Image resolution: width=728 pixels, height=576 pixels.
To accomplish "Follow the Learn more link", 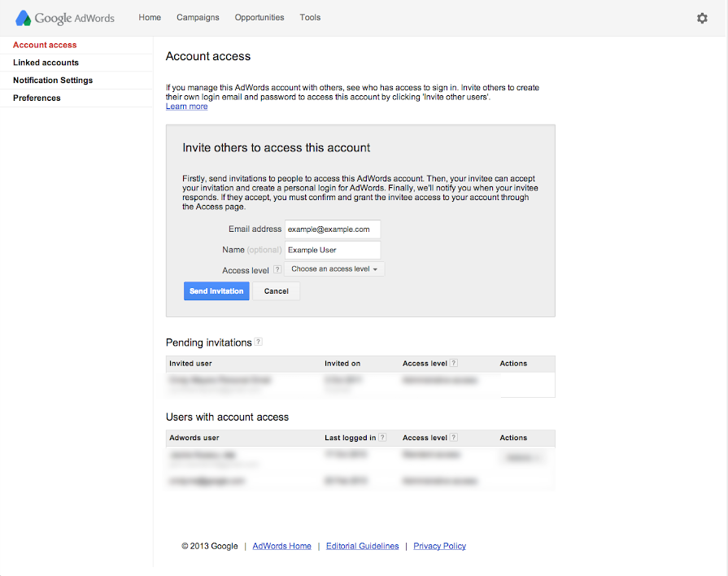I will 186,107.
